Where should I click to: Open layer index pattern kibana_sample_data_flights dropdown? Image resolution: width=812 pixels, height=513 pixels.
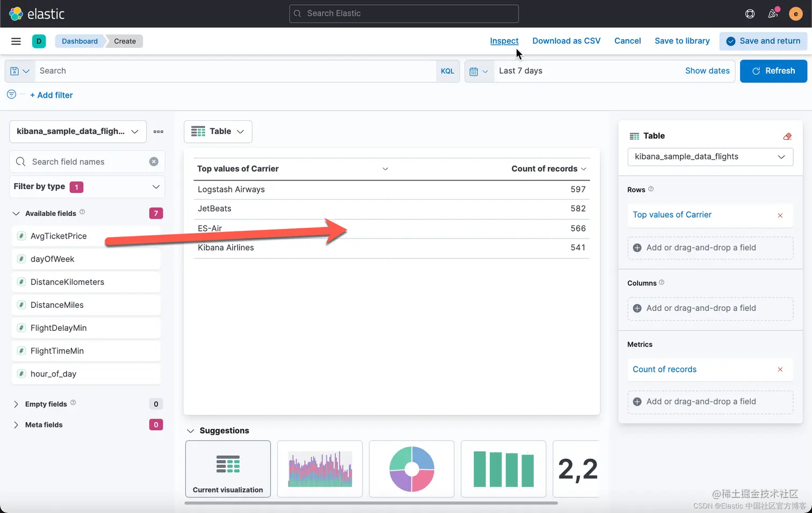click(x=710, y=157)
